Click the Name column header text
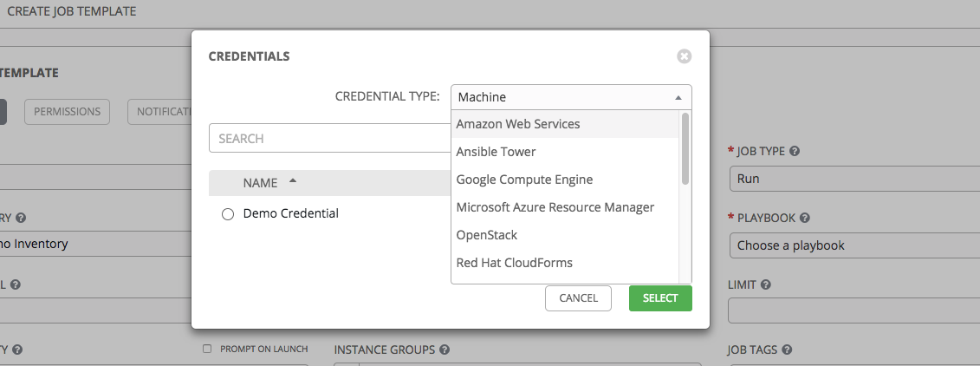 tap(260, 183)
